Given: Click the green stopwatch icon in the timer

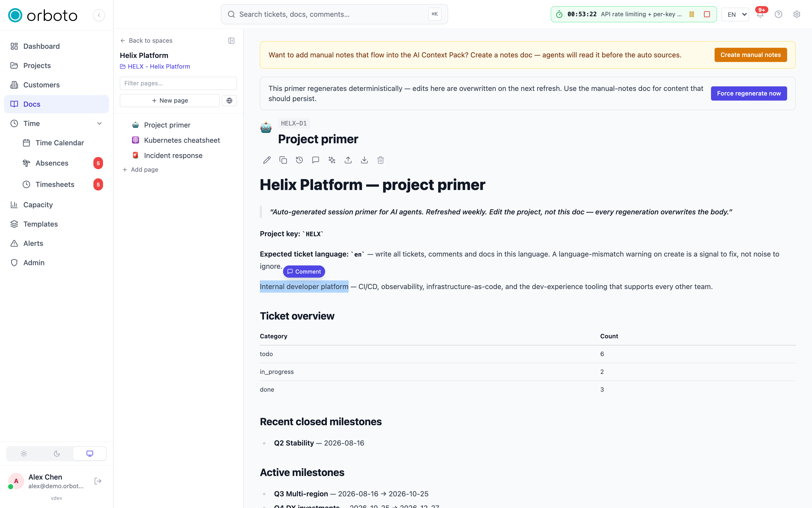Looking at the screenshot, I should pyautogui.click(x=559, y=14).
